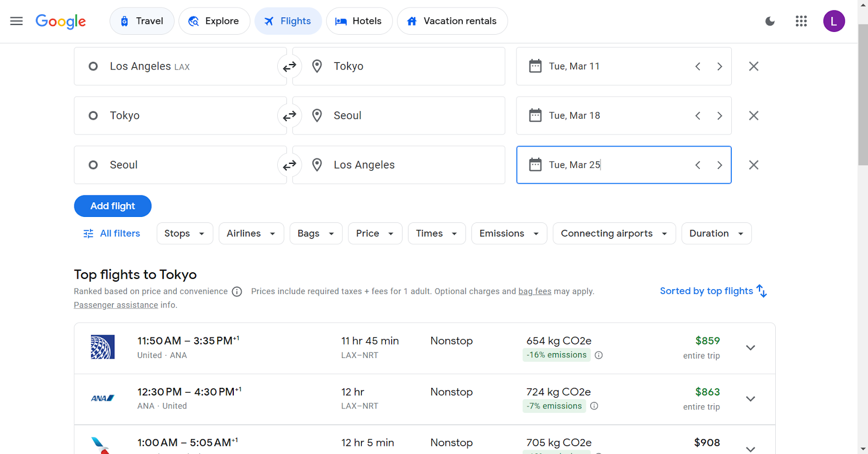
Task: Edit the Los Angeles LAX origin field
Action: click(x=180, y=66)
